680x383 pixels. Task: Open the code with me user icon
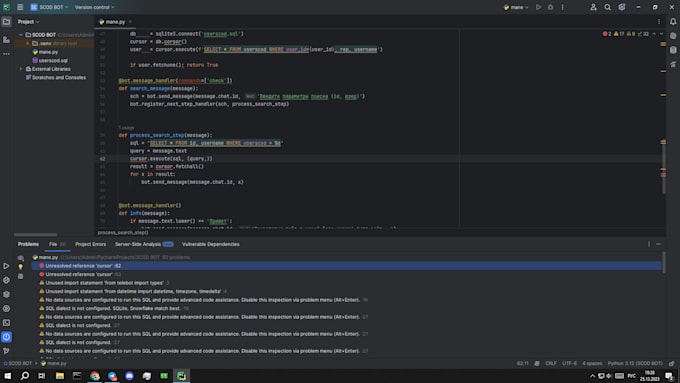point(593,7)
